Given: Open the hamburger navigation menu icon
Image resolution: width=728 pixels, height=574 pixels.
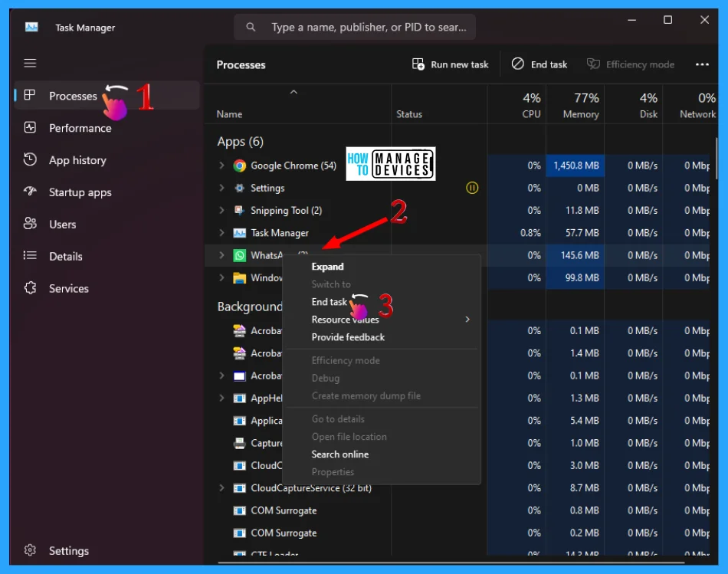Looking at the screenshot, I should click(x=30, y=63).
